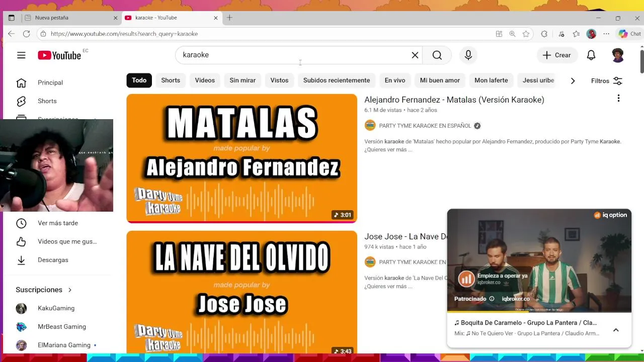The image size is (644, 362).
Task: Switch to Nueva pestaña browser tab
Action: (x=70, y=18)
